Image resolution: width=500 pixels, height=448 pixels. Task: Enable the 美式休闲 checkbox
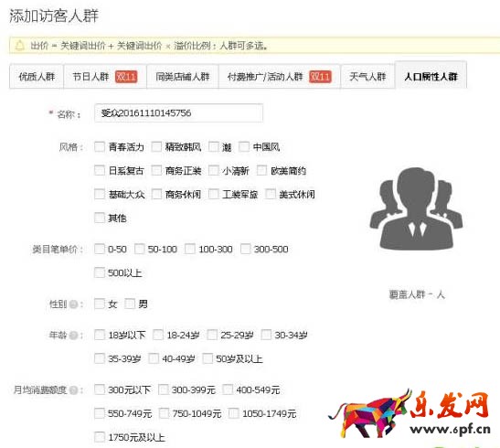tap(271, 194)
